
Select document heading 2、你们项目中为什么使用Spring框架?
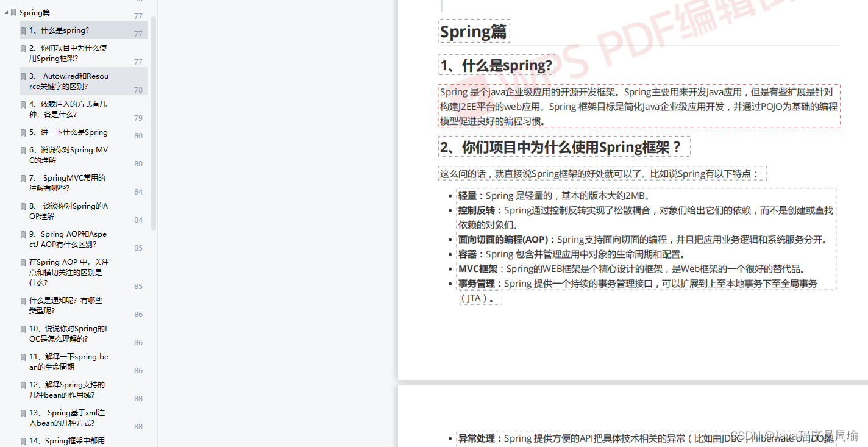(564, 147)
